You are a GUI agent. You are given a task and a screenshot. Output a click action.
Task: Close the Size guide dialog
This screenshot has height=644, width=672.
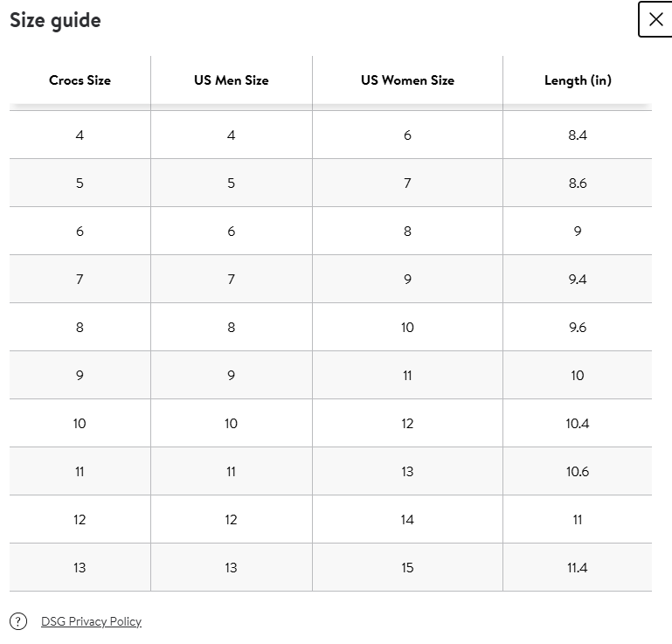coord(655,19)
